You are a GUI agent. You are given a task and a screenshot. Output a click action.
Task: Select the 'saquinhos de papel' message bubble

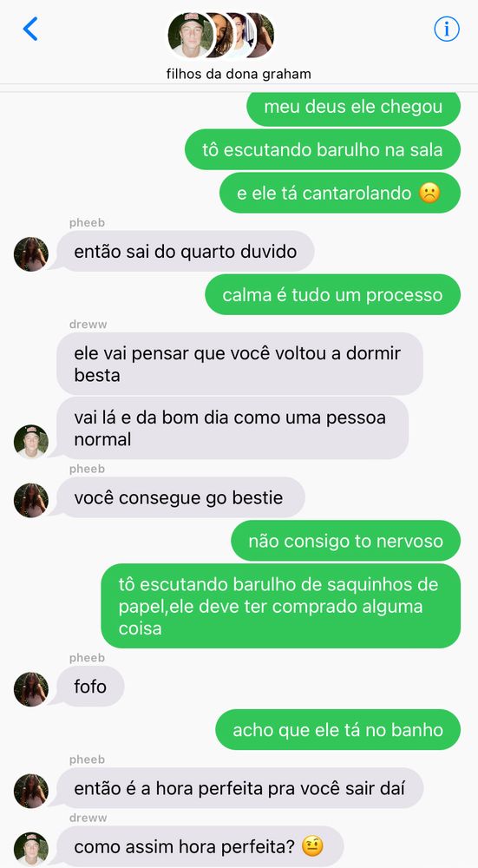click(280, 606)
